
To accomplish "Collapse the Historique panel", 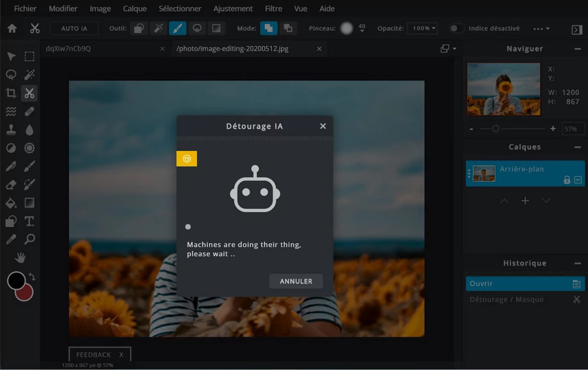I will pyautogui.click(x=578, y=263).
